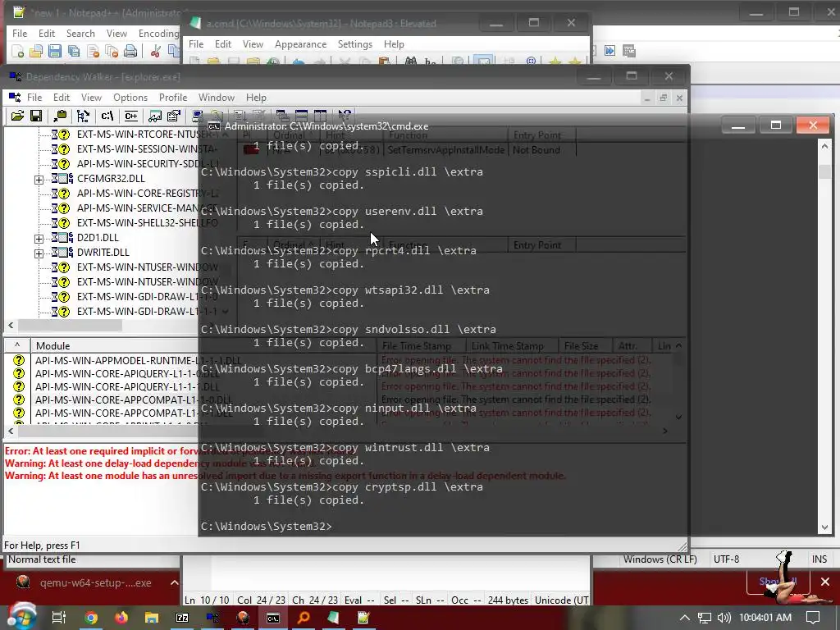Show hidden system tray icons chevron
This screenshot has width=840, height=630.
click(x=685, y=618)
